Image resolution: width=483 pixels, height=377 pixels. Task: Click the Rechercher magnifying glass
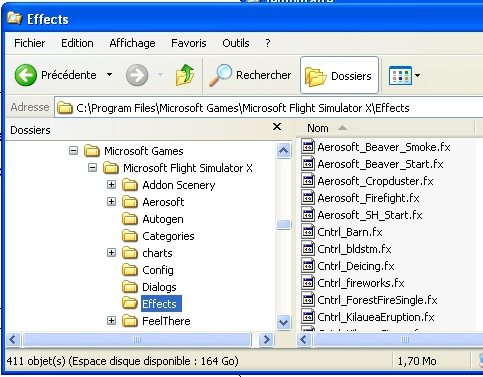click(220, 75)
